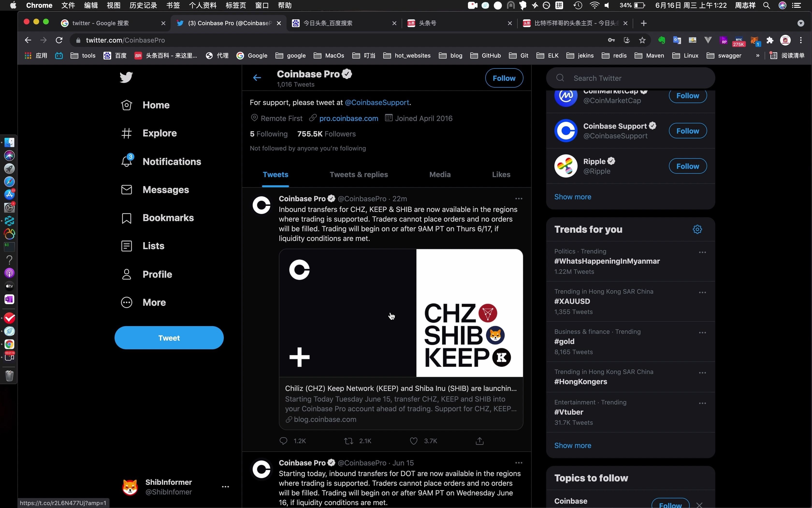This screenshot has width=812, height=508.
Task: Go back in Chrome history
Action: 28,40
